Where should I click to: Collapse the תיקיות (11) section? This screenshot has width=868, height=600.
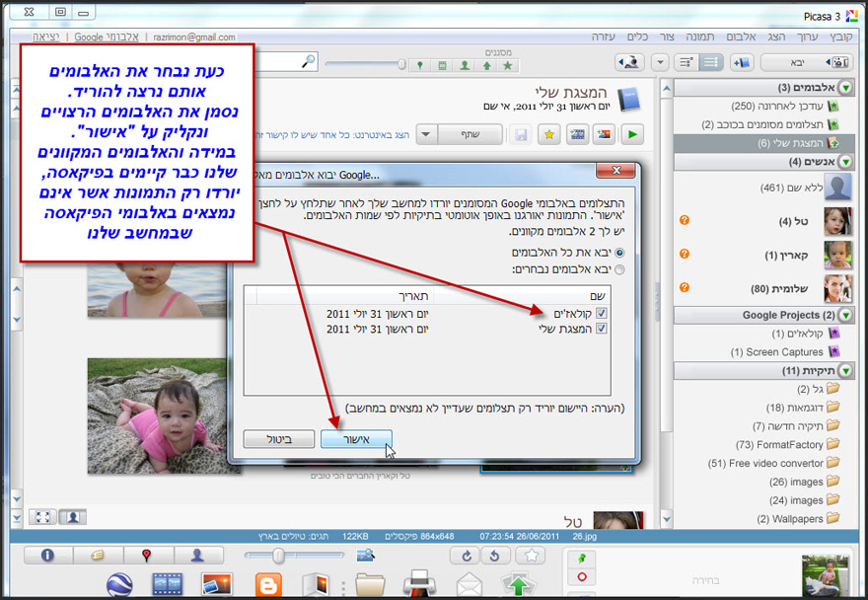(845, 371)
